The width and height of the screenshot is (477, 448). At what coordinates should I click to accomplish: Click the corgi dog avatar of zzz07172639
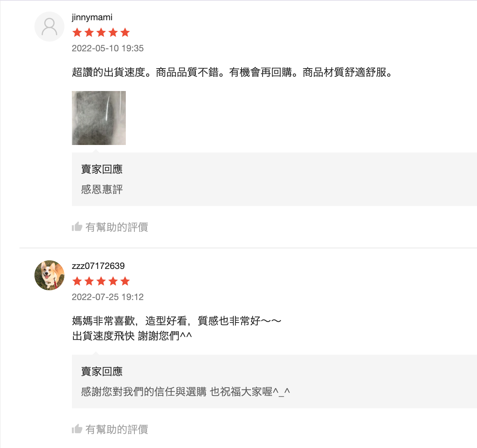[49, 275]
